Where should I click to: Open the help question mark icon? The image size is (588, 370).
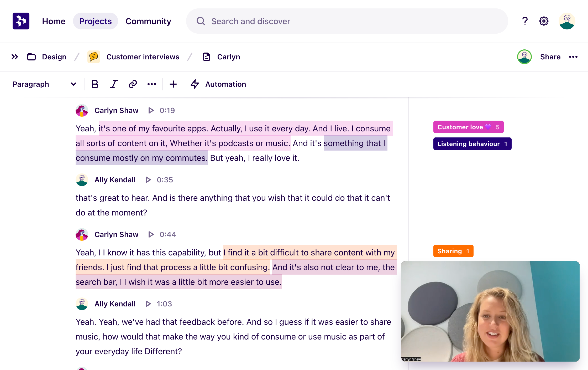[x=525, y=21]
